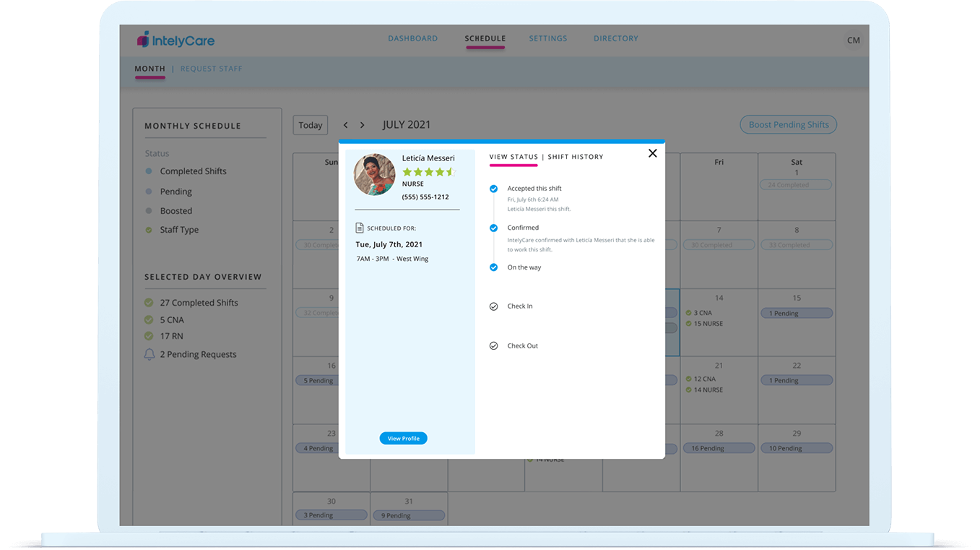The height and width of the screenshot is (550, 980).
Task: Click the Confirmed status checkmark
Action: [494, 228]
